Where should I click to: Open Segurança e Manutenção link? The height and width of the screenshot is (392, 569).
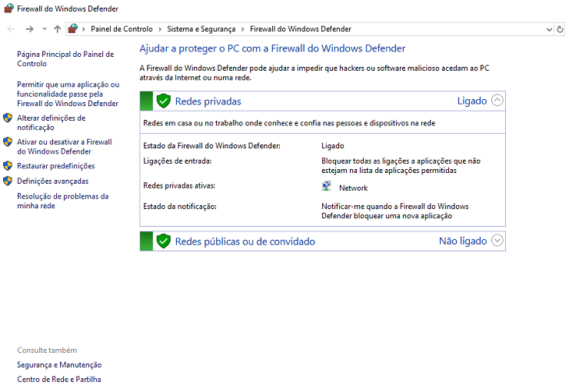click(x=59, y=365)
